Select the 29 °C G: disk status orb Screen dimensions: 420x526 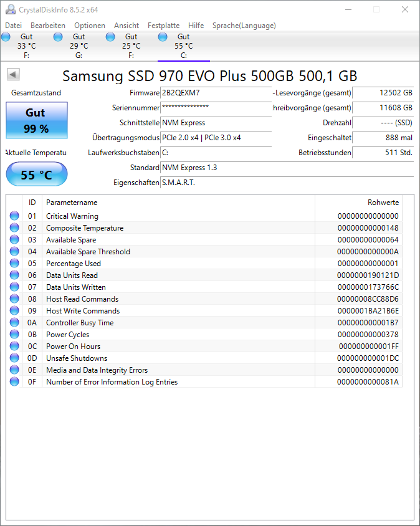pyautogui.click(x=58, y=37)
